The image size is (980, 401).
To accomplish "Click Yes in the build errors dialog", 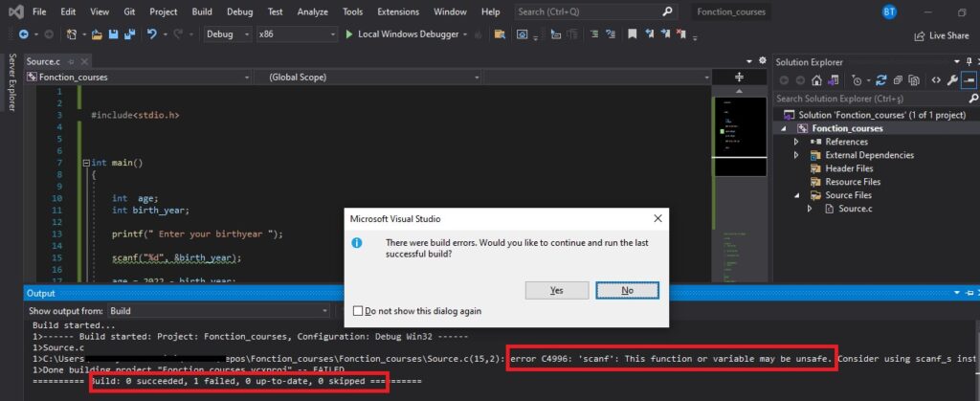I will pyautogui.click(x=557, y=290).
